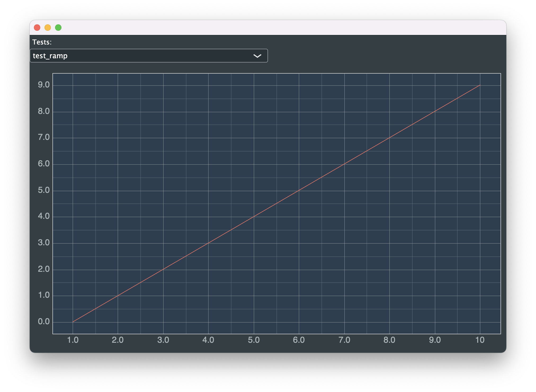Image resolution: width=536 pixels, height=392 pixels.
Task: Click the ramp line's top end point
Action: click(x=480, y=85)
